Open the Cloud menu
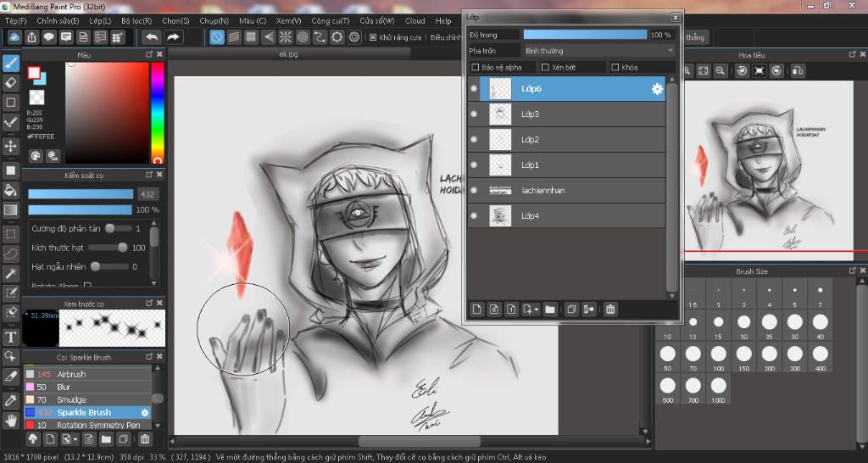This screenshot has height=463, width=868. click(x=415, y=20)
